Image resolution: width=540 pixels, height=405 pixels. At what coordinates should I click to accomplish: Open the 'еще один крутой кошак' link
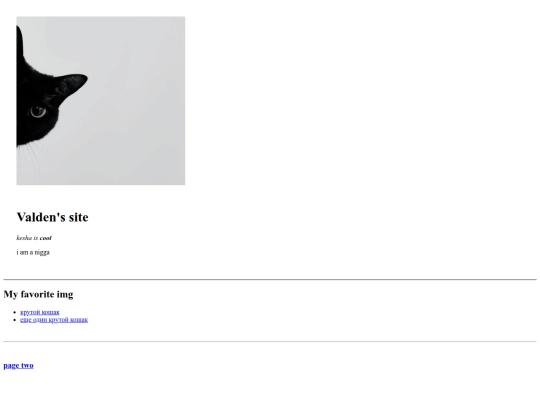[x=54, y=320]
